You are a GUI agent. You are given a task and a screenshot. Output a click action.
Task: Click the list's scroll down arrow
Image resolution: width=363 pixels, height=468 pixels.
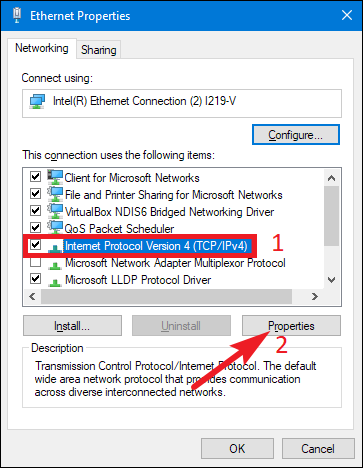[x=331, y=280]
